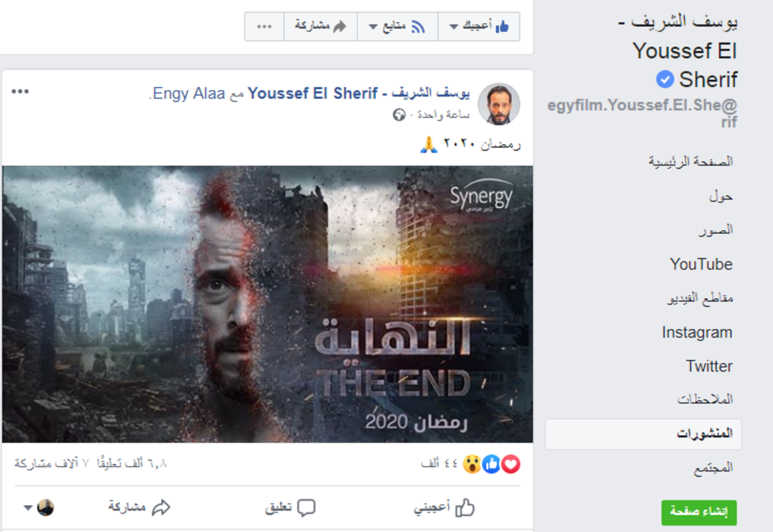This screenshot has height=532, width=773.
Task: Click the comment speech bubble icon
Action: click(306, 508)
